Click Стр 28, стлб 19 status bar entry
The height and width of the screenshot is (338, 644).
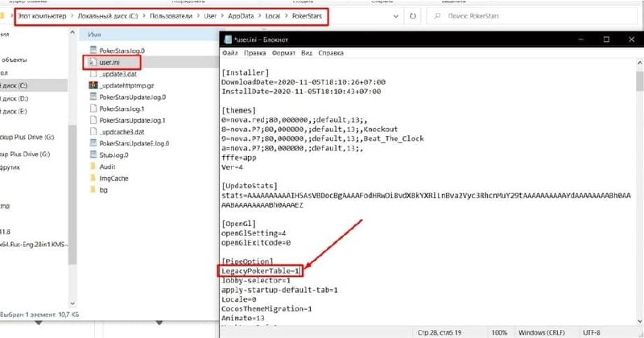tap(440, 332)
